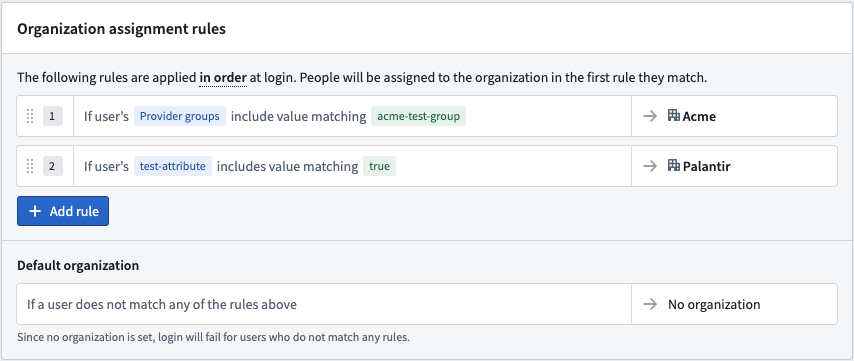
Task: Click the underlined "in order" text
Action: (x=223, y=77)
